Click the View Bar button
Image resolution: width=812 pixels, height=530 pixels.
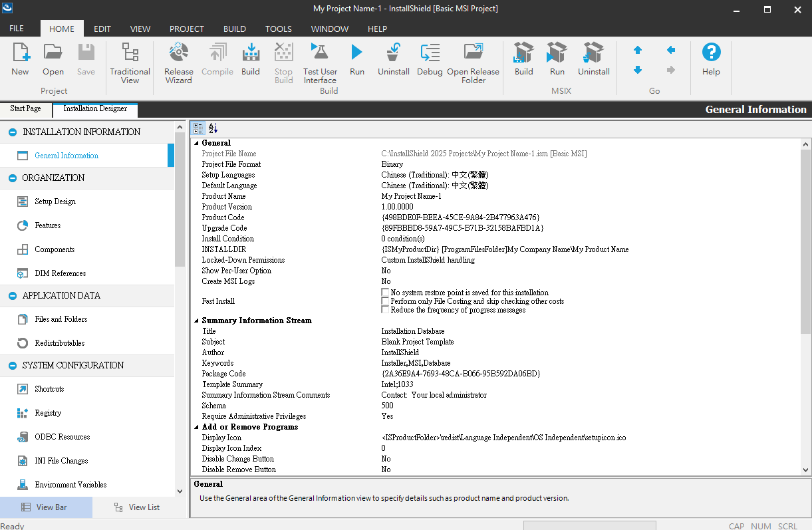pos(47,507)
